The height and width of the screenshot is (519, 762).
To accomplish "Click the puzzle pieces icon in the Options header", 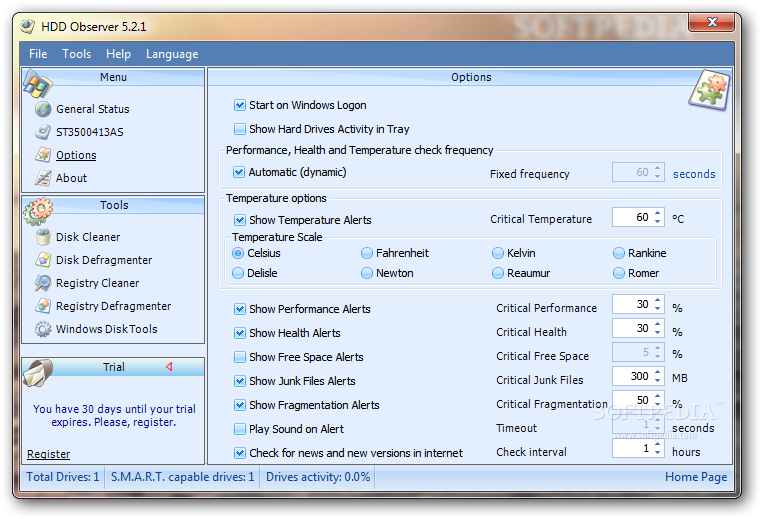I will click(710, 89).
